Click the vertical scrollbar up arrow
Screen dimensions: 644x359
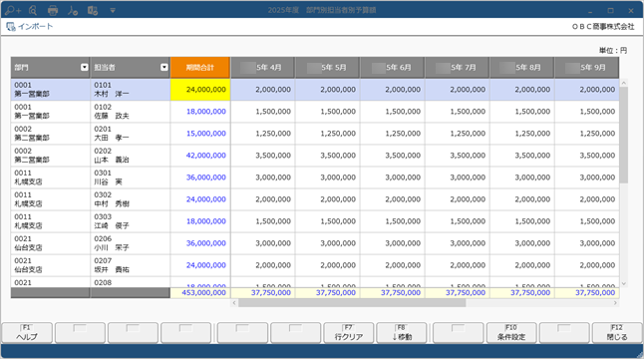pos(624,83)
